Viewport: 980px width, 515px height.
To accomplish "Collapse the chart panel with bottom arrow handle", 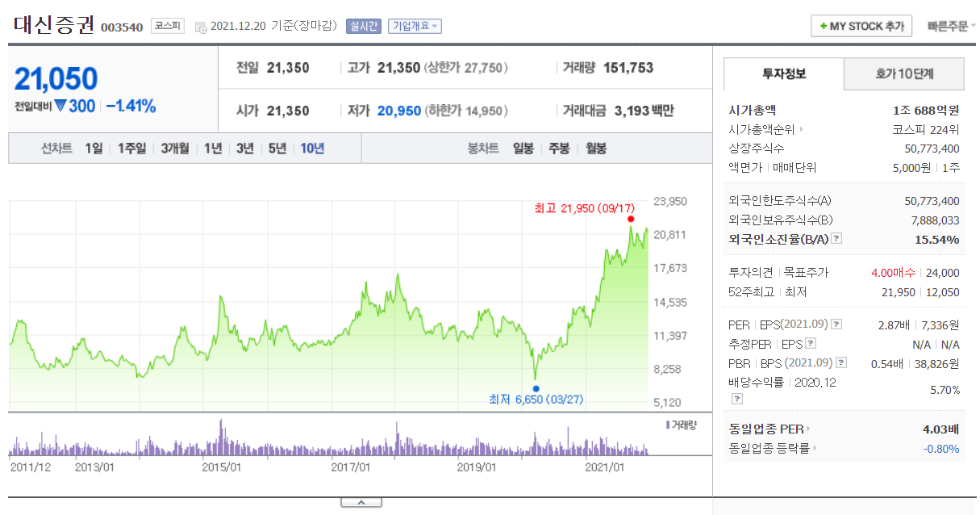I will (x=361, y=503).
